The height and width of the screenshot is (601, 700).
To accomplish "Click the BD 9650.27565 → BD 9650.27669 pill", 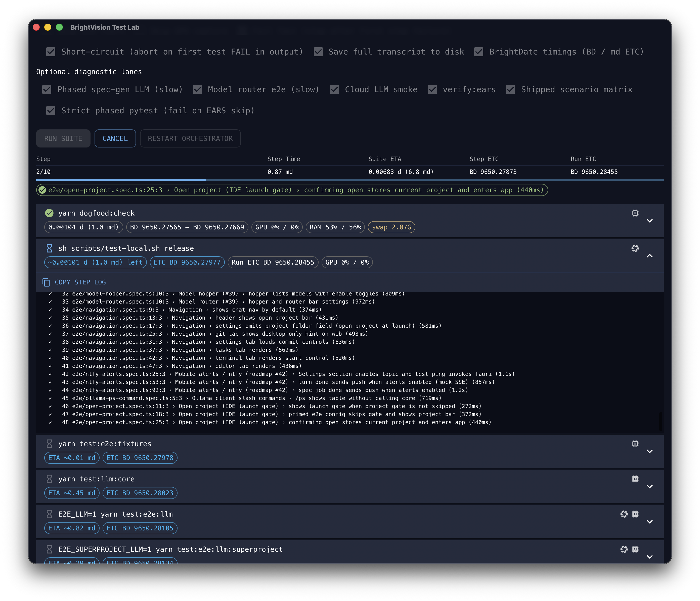I will tap(187, 227).
